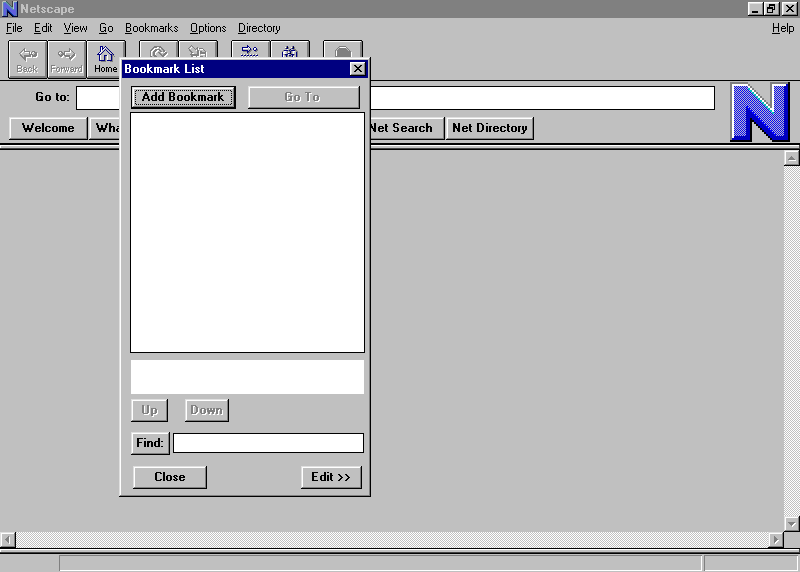Click the vertical scrollbar down arrow

pyautogui.click(x=791, y=524)
